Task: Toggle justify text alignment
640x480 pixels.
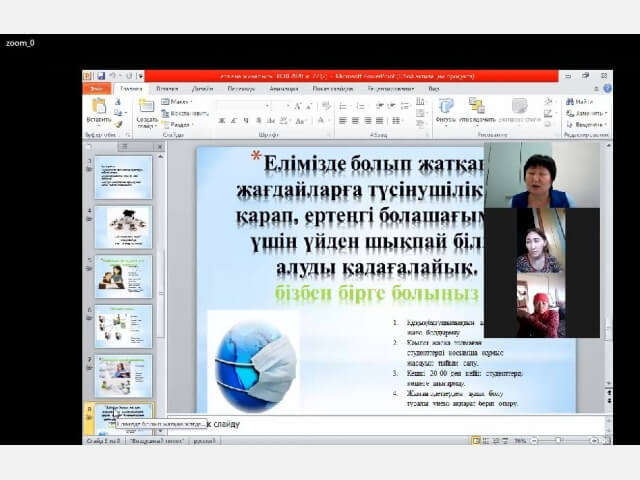Action: click(380, 121)
